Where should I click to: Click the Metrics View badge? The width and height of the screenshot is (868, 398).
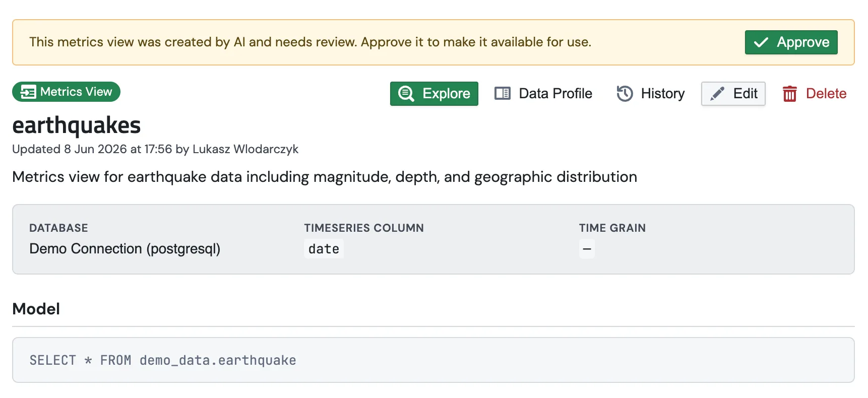66,92
